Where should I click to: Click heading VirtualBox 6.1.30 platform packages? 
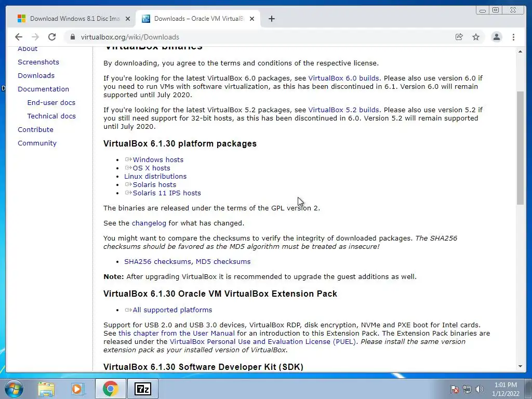180,143
